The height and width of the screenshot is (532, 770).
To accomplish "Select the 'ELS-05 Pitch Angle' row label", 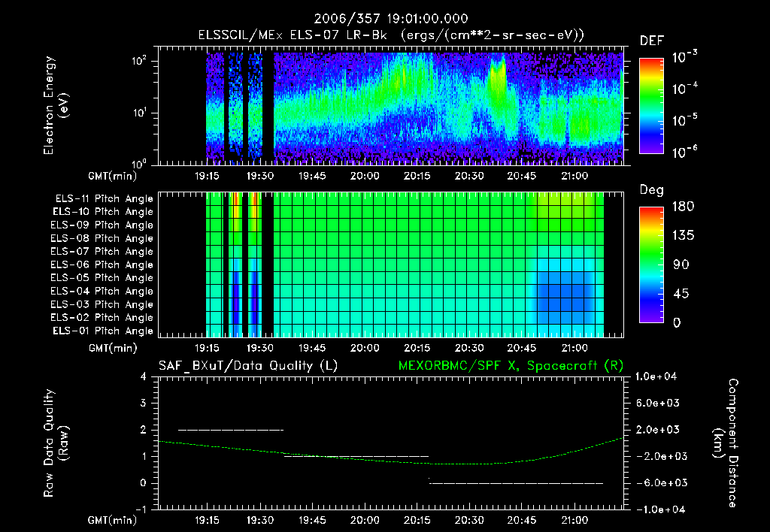I will (x=102, y=278).
